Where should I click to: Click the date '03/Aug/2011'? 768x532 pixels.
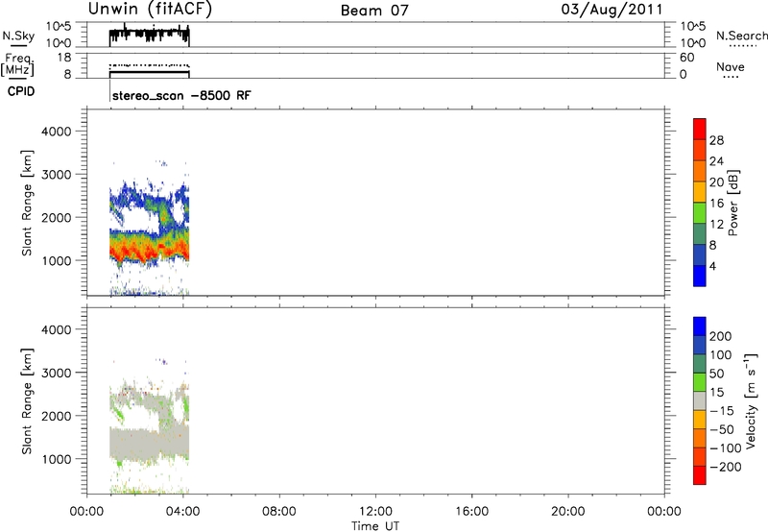[x=612, y=10]
